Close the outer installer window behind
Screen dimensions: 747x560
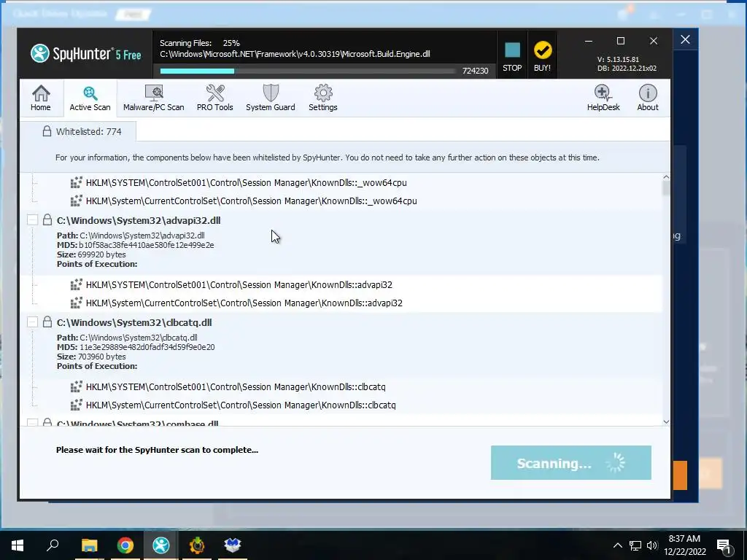coord(685,39)
